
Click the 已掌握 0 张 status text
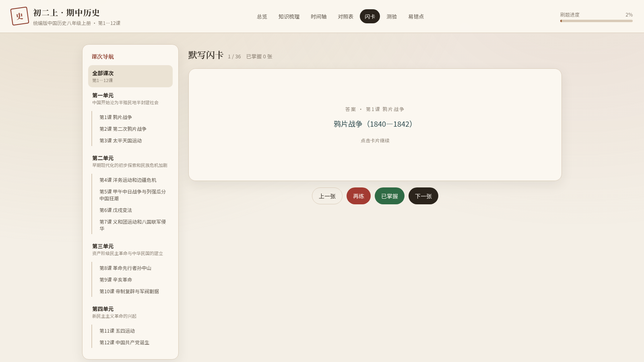pyautogui.click(x=259, y=57)
